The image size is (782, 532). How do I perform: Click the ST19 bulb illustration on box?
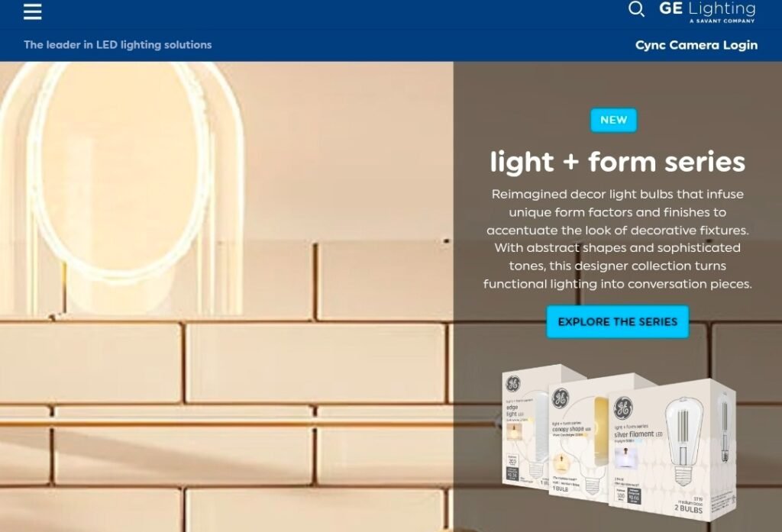[683, 442]
